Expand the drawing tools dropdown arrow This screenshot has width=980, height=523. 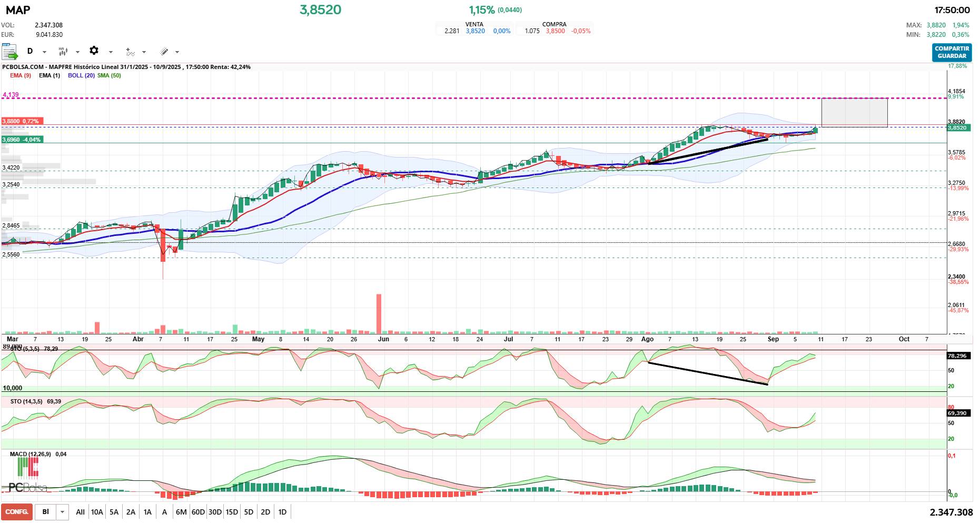177,52
